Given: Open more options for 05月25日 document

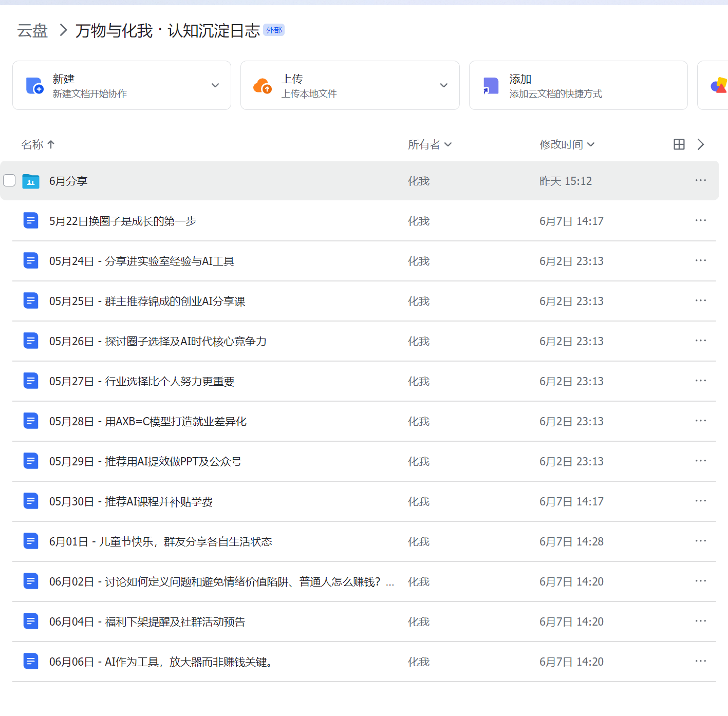Looking at the screenshot, I should tap(701, 300).
